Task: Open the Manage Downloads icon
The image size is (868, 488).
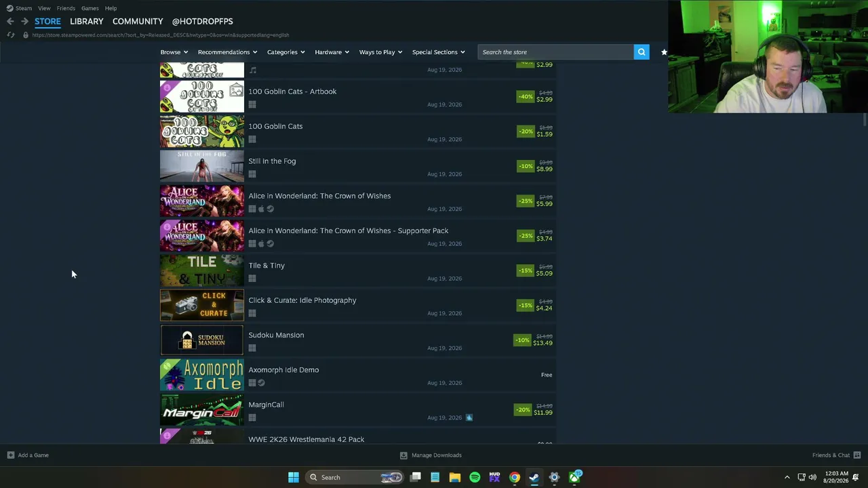Action: (403, 455)
